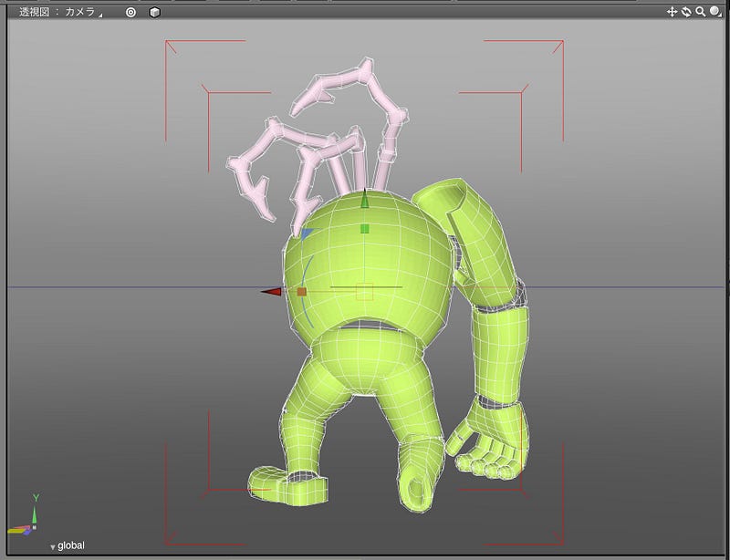
Task: Open the shading sphere options icon
Action: coord(715,12)
